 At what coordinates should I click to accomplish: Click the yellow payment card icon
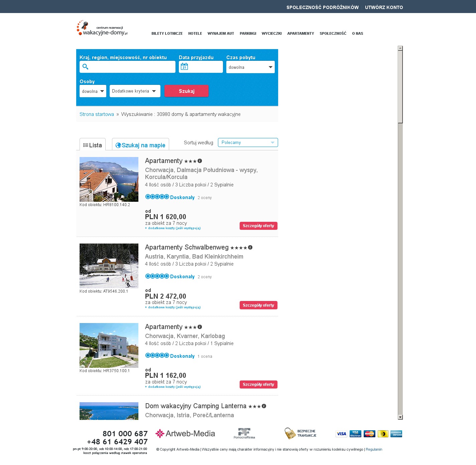click(383, 434)
